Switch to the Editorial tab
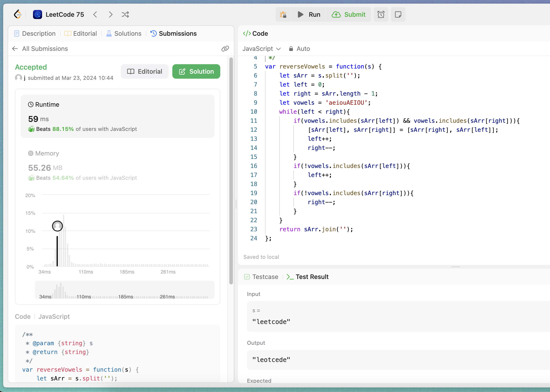Screen dimensions: 550x392 81,33
